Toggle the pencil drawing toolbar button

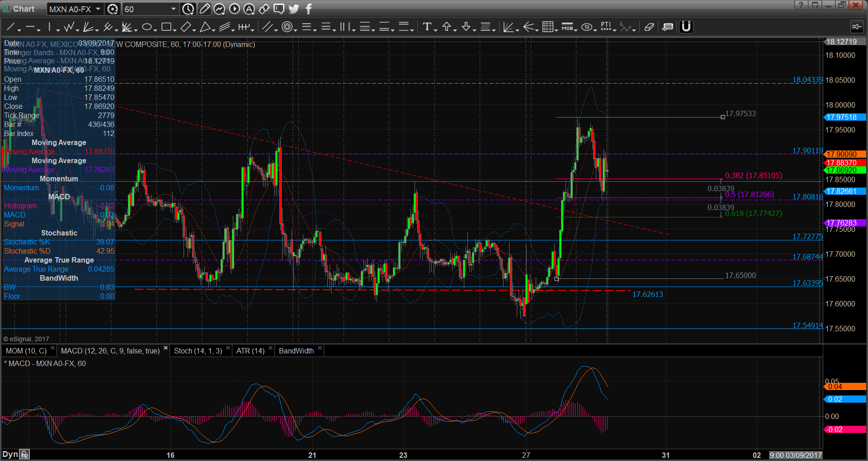click(x=204, y=9)
